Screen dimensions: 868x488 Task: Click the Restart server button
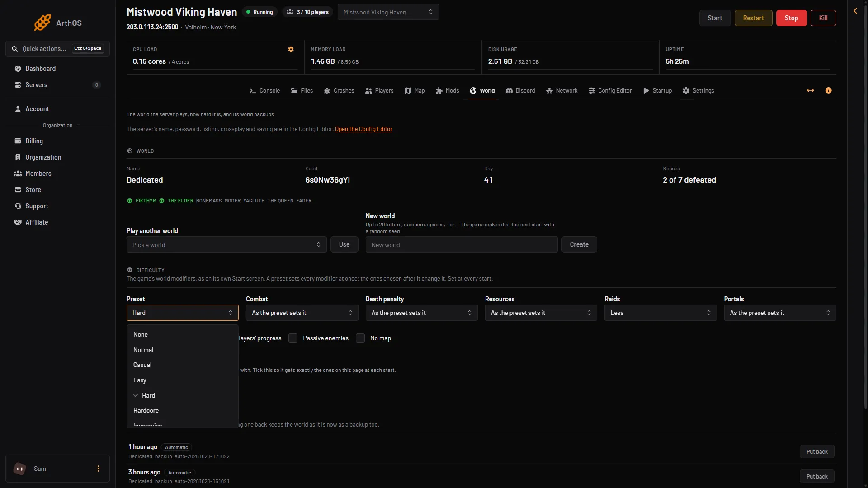(x=753, y=18)
